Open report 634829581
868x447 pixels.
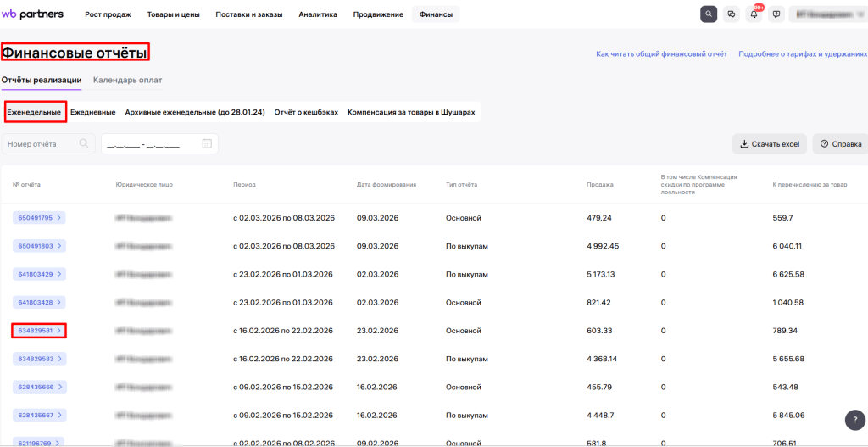39,331
